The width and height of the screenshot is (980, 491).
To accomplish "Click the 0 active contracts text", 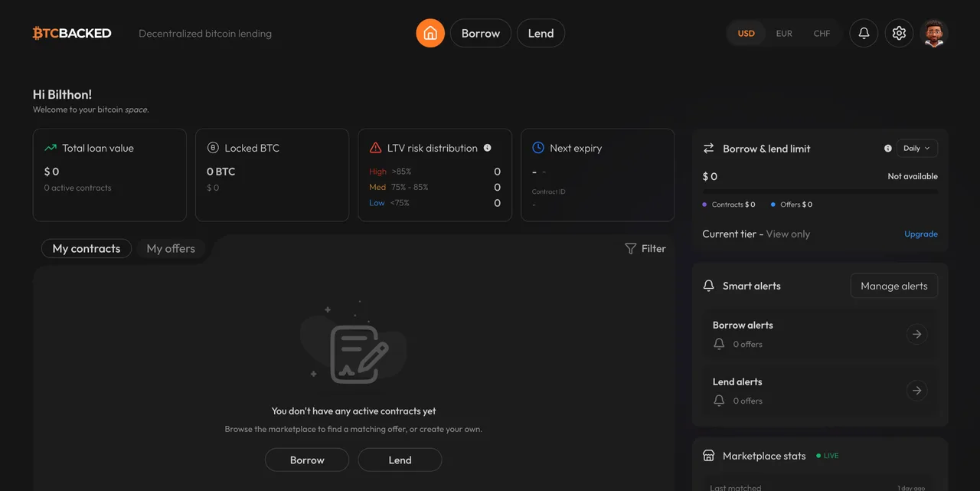I will (77, 188).
